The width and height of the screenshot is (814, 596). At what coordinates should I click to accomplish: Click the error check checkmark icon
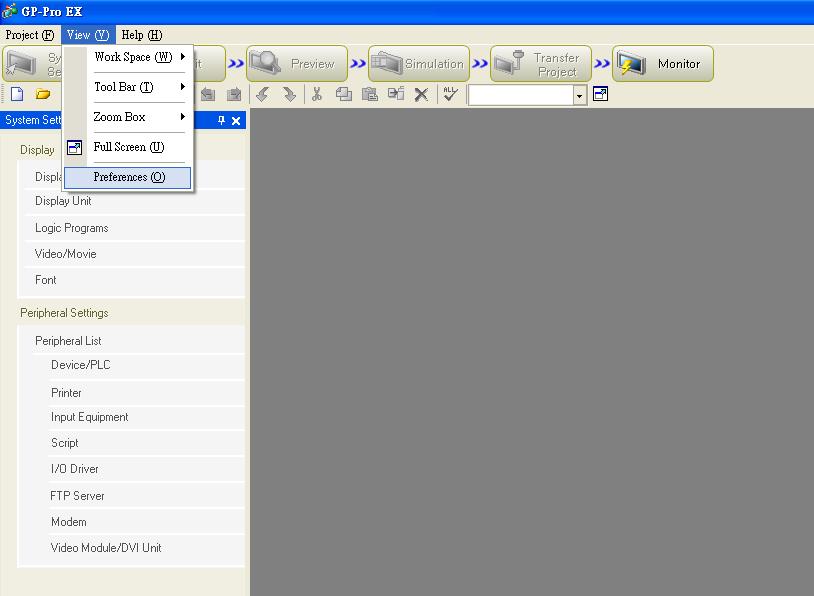coord(450,94)
